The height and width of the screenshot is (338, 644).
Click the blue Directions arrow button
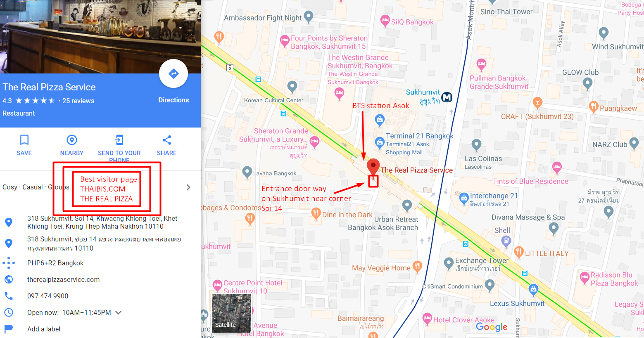point(173,74)
